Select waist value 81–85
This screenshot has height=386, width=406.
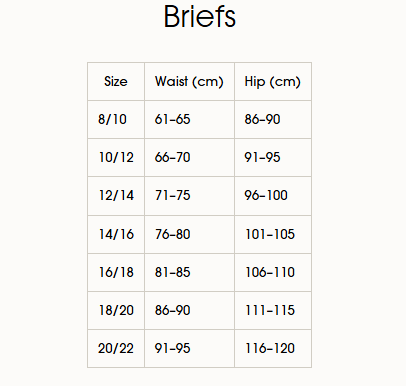pyautogui.click(x=172, y=272)
